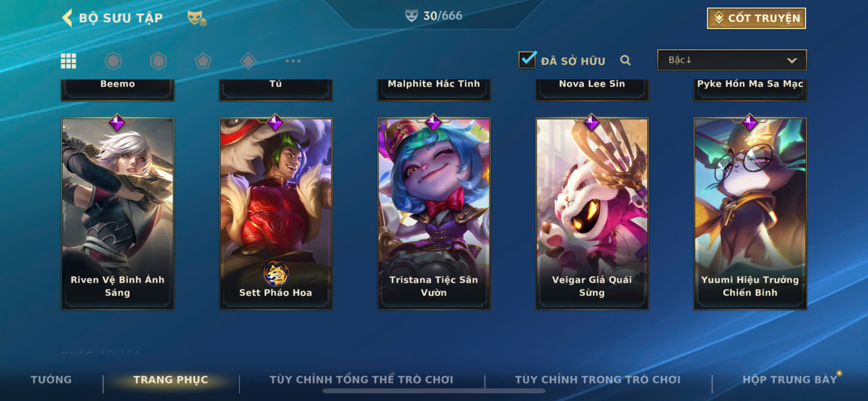Click the Cốt Truyện button
The width and height of the screenshot is (868, 401).
(756, 18)
